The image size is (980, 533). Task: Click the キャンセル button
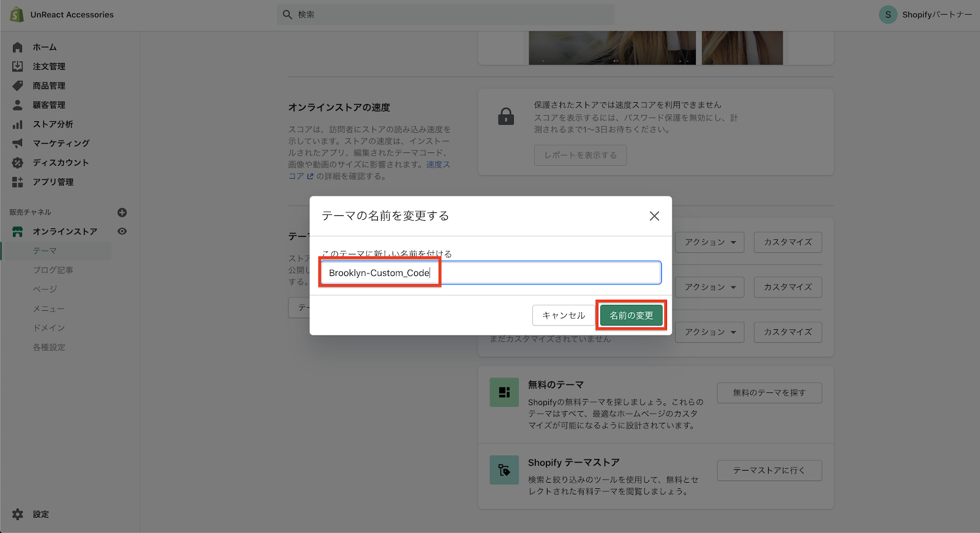tap(563, 315)
